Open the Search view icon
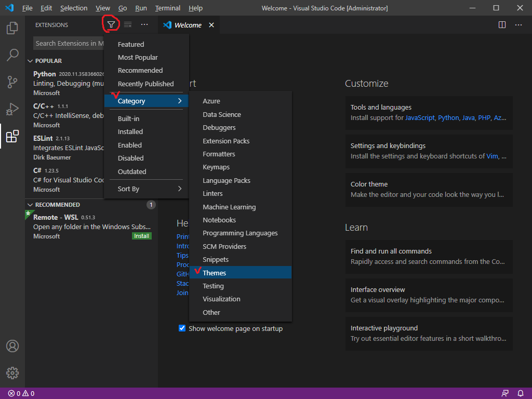532x399 pixels. coord(12,55)
